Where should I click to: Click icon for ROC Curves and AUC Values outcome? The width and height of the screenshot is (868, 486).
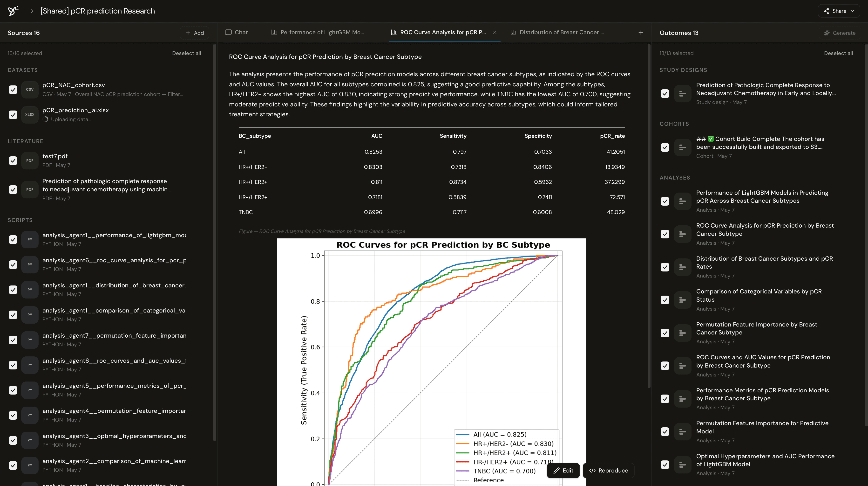pos(682,366)
